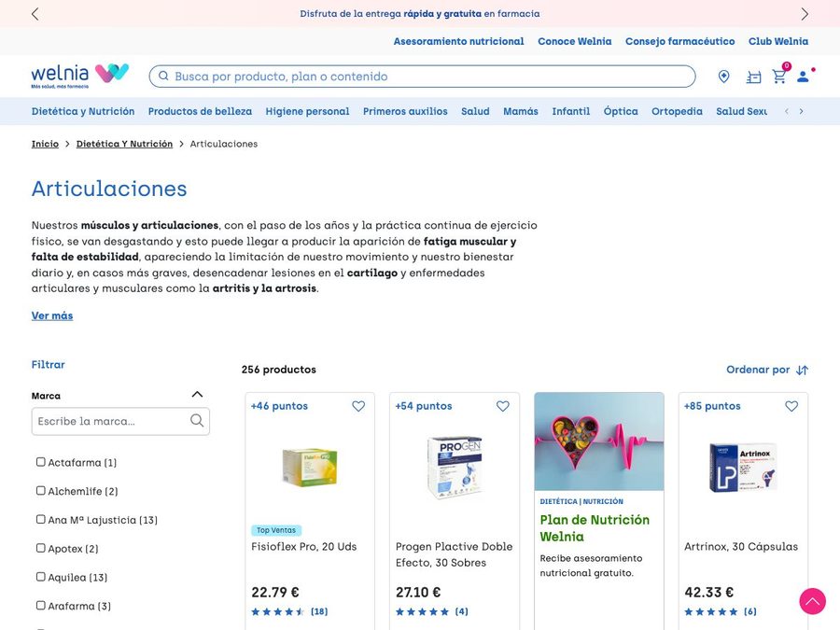
Task: Expand description with Ver más
Action: pos(52,315)
